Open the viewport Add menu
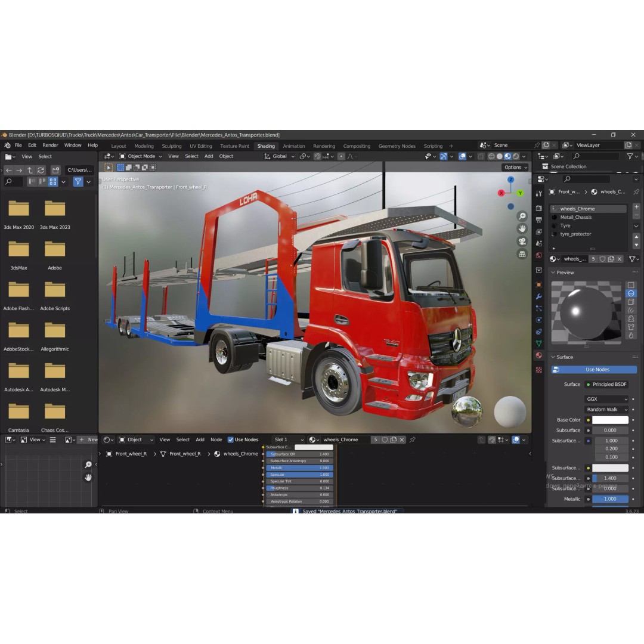This screenshot has height=644, width=644. (209, 156)
